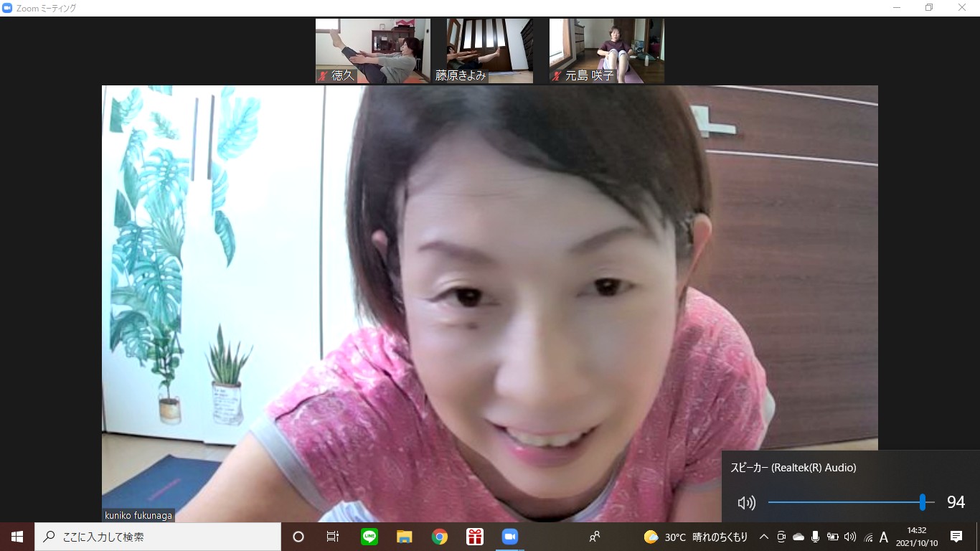
Task: Click the kuniko fukunaga name label
Action: (x=138, y=515)
